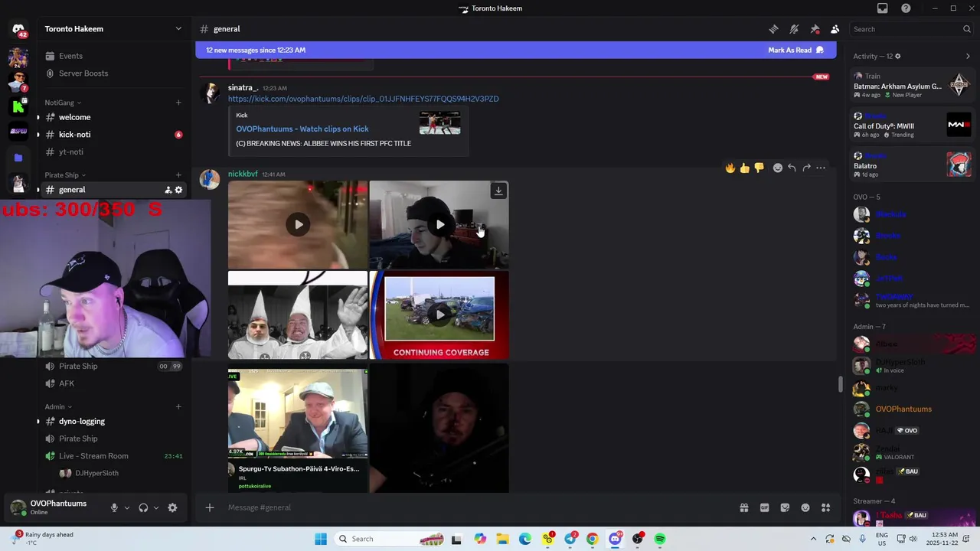Open output device options arrow beside headphones
The width and height of the screenshot is (980, 551).
tap(156, 507)
